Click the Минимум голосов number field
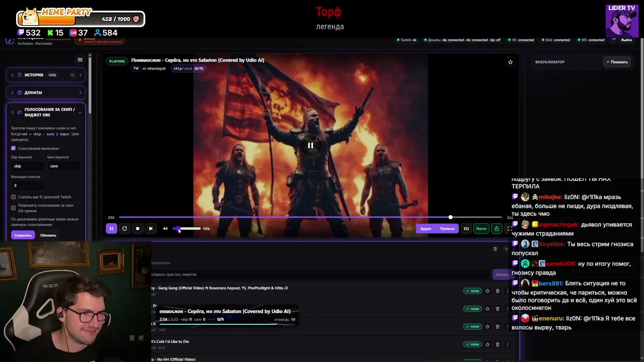 coord(28,186)
